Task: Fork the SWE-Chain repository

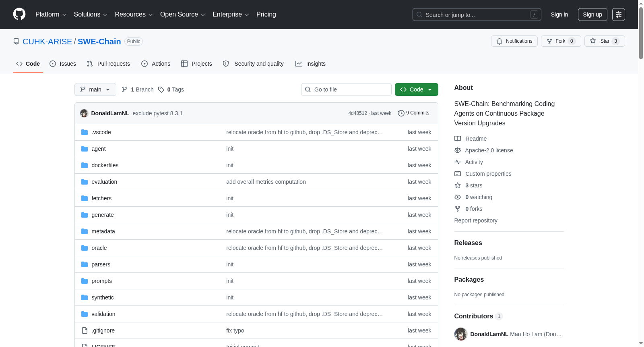Action: [x=561, y=41]
